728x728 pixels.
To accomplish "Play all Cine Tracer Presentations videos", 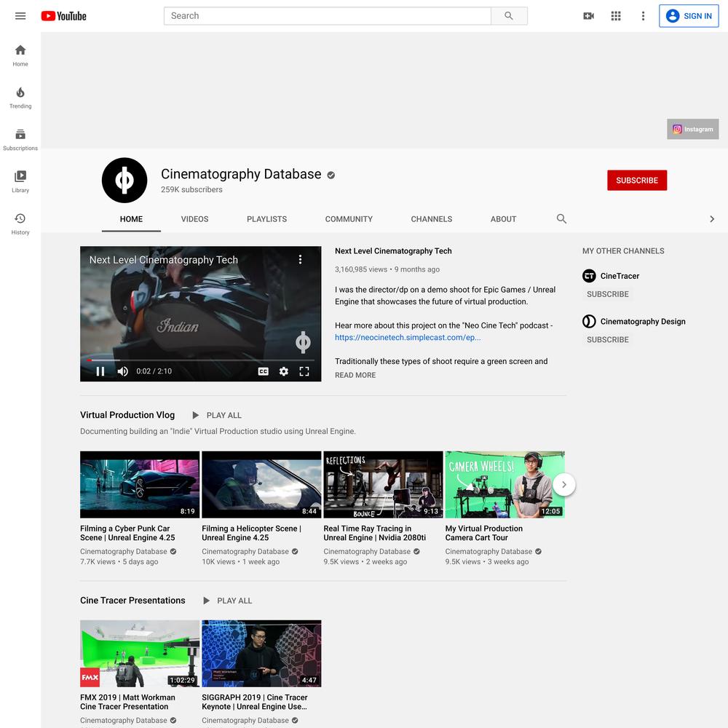I will point(227,601).
